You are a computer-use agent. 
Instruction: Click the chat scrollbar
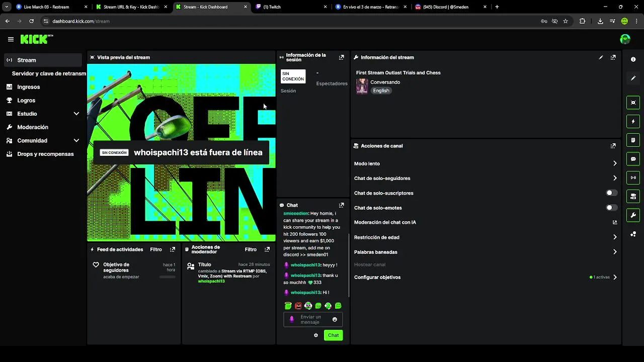click(349, 265)
